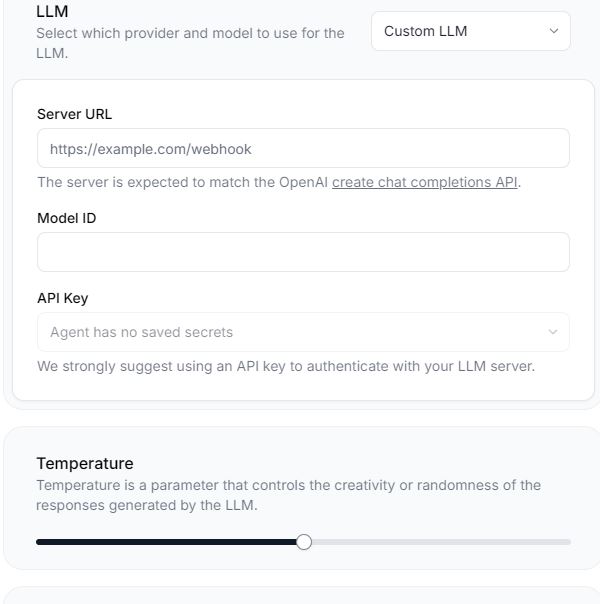Focus the Server URL input field
600x604 pixels.
pos(303,148)
